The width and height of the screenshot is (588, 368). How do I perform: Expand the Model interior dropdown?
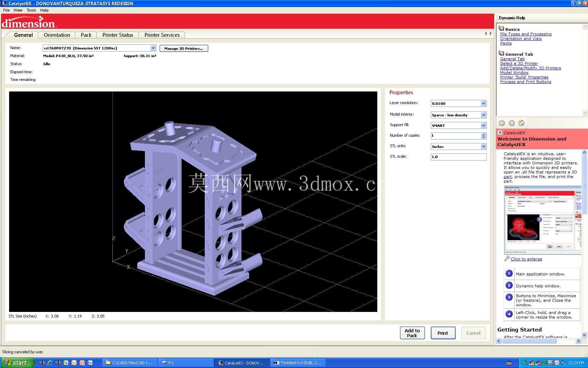pyautogui.click(x=483, y=115)
